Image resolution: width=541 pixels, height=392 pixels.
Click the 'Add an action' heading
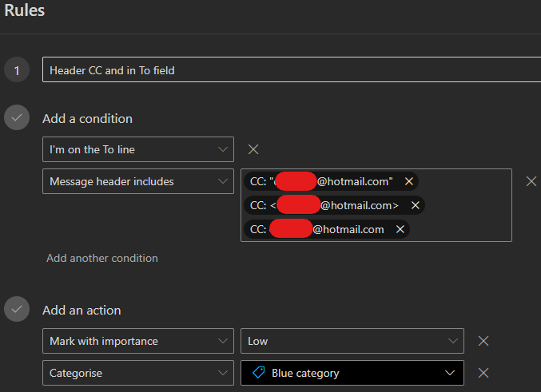(x=82, y=311)
